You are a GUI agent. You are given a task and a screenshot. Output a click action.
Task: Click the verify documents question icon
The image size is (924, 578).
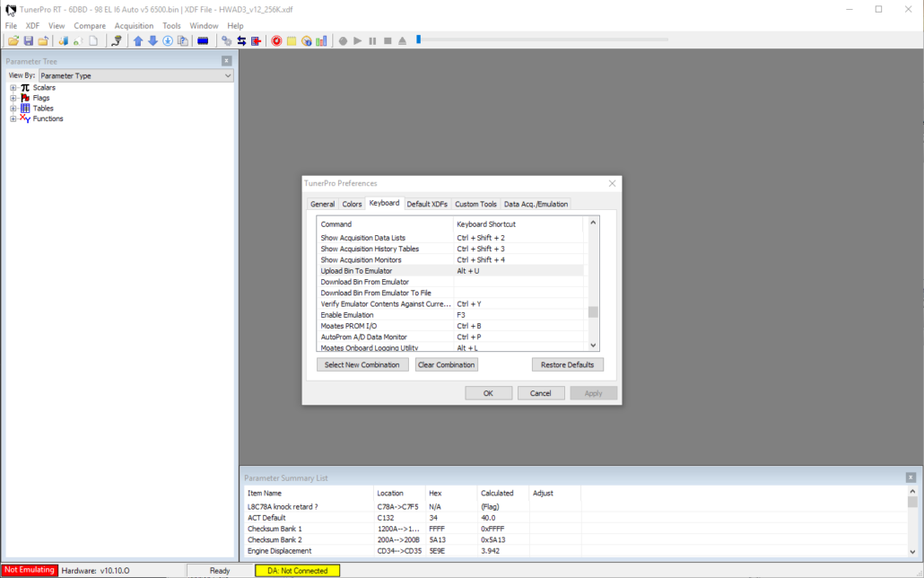click(x=183, y=40)
